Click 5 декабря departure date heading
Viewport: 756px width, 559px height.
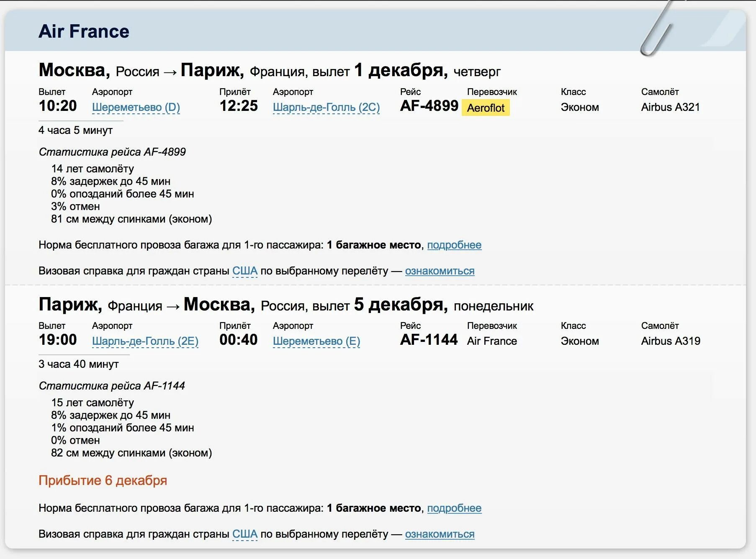[401, 305]
